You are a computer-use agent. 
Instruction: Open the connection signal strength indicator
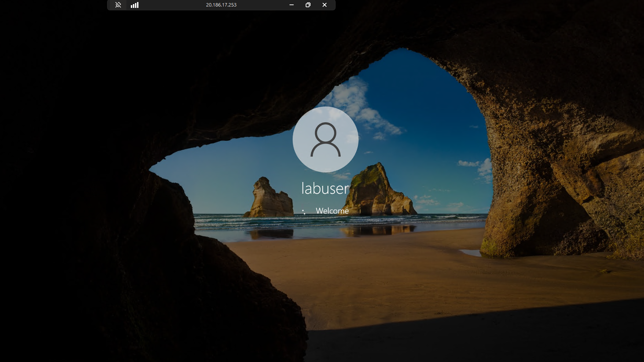pyautogui.click(x=135, y=5)
